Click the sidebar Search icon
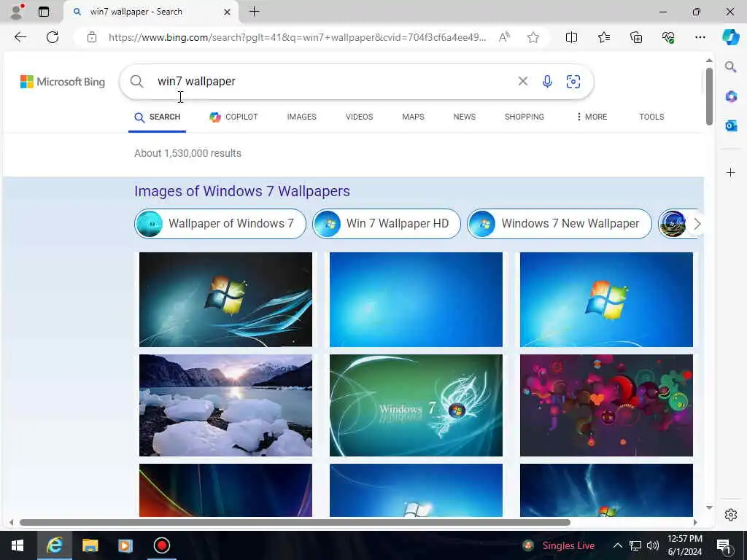Screen dimensions: 747x560 click(x=731, y=66)
